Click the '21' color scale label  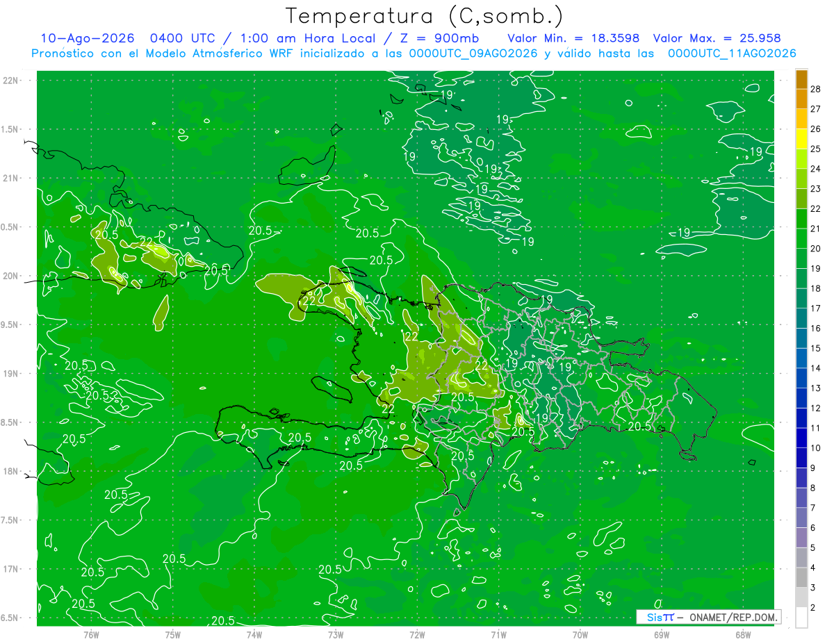[816, 229]
